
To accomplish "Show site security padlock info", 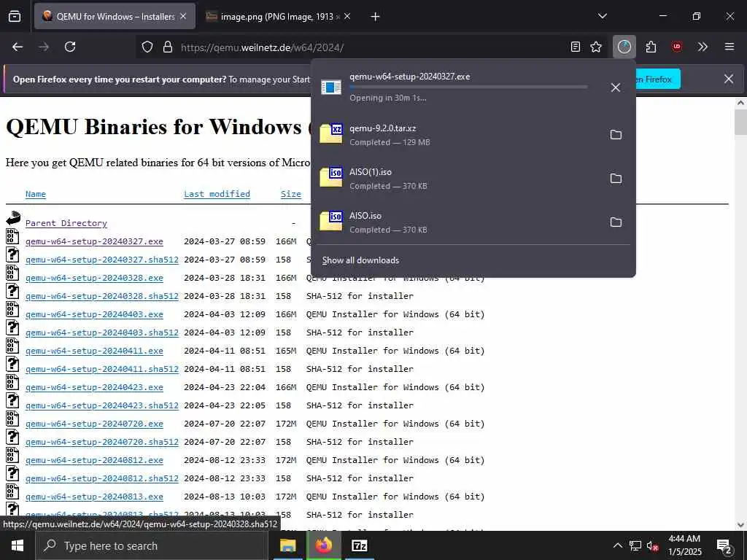I will pos(167,47).
